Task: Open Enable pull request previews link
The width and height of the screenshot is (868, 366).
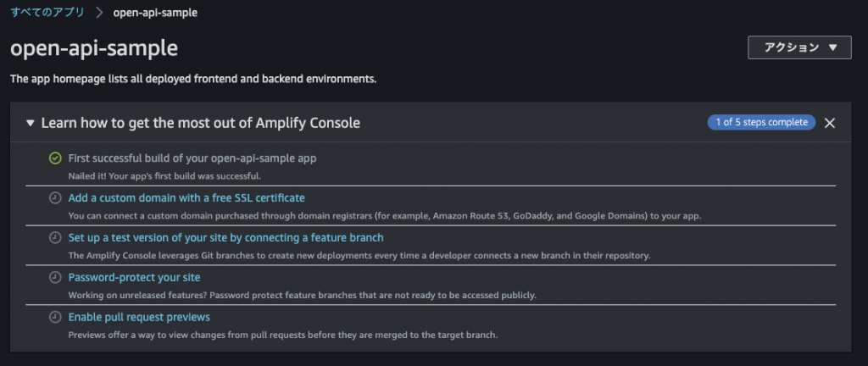Action: tap(139, 318)
